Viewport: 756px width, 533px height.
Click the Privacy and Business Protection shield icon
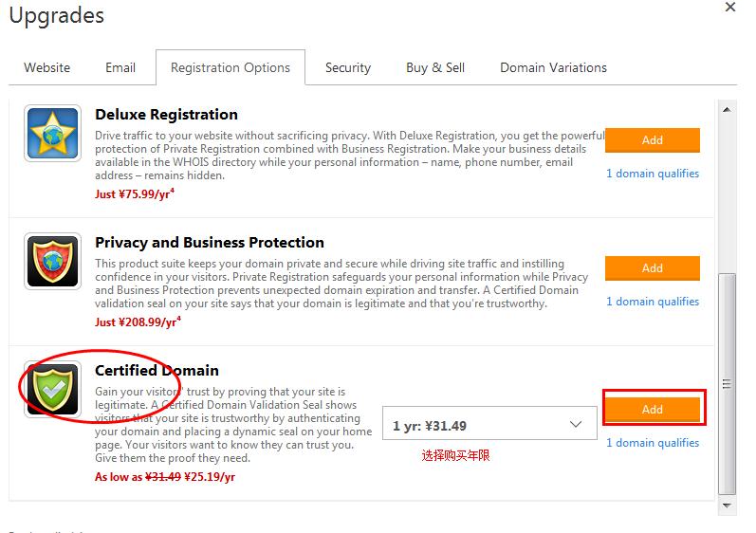[x=52, y=261]
